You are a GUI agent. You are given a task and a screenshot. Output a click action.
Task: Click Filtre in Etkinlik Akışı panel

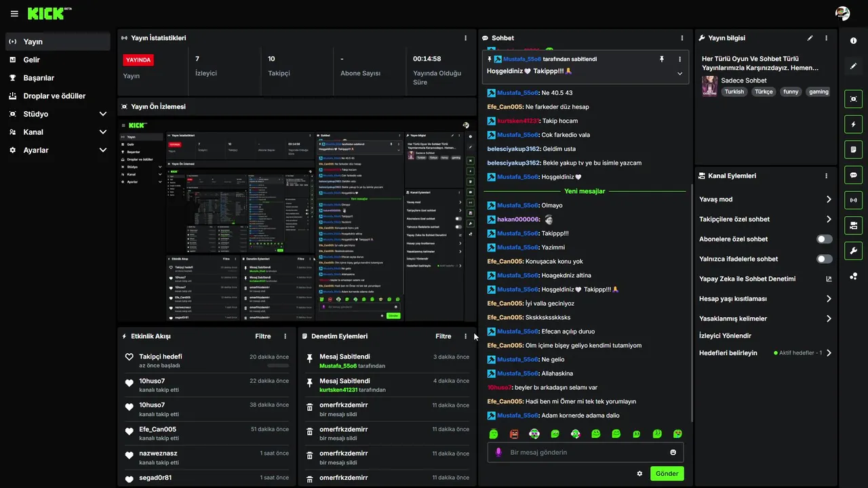coord(263,336)
